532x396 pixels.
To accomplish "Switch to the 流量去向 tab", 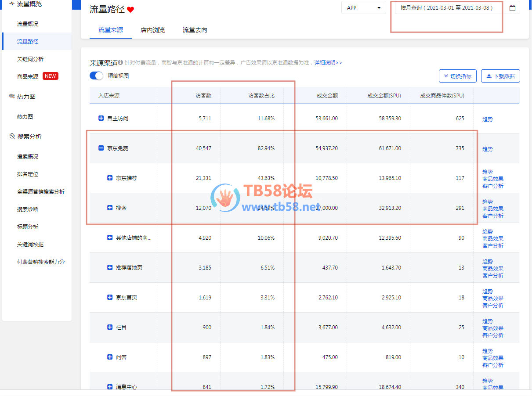I will tap(195, 30).
